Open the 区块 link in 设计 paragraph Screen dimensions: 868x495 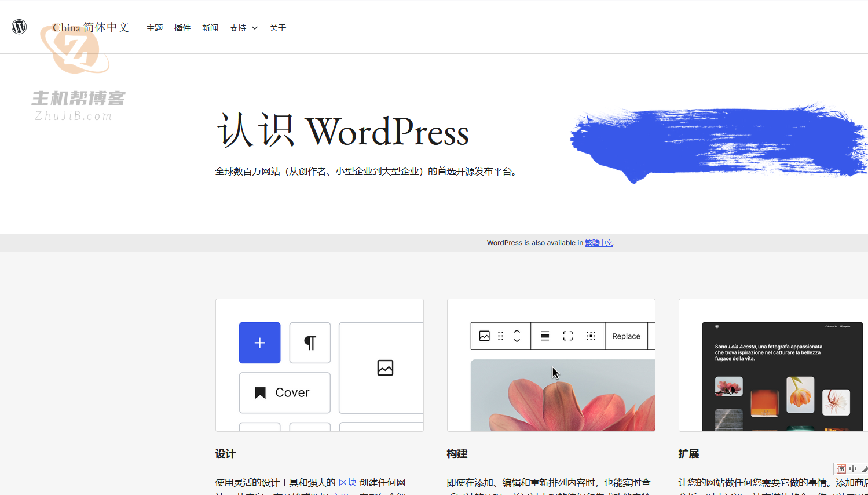click(x=347, y=482)
